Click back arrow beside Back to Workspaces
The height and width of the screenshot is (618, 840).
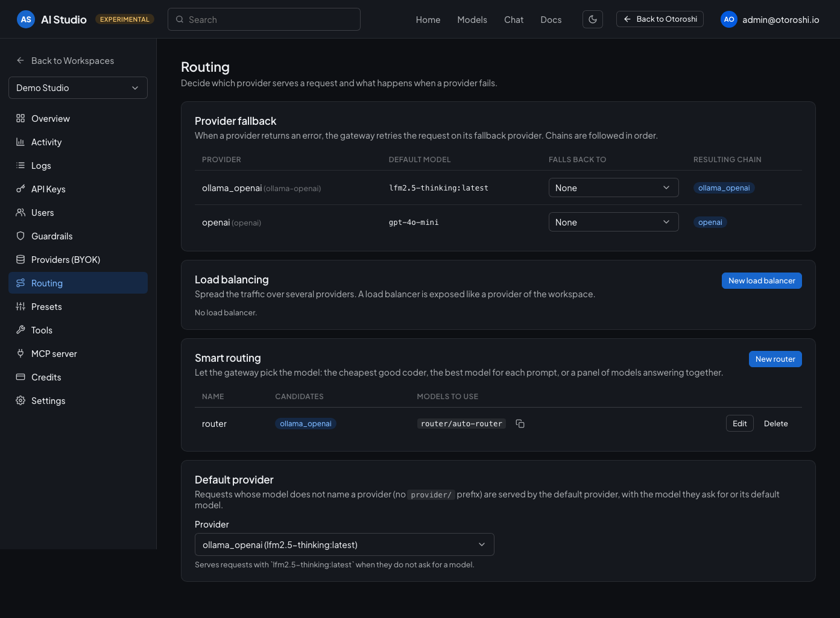(21, 60)
